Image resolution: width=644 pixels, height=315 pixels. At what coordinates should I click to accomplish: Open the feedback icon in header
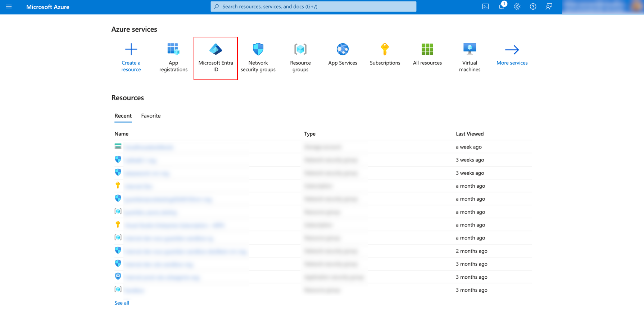(x=549, y=6)
